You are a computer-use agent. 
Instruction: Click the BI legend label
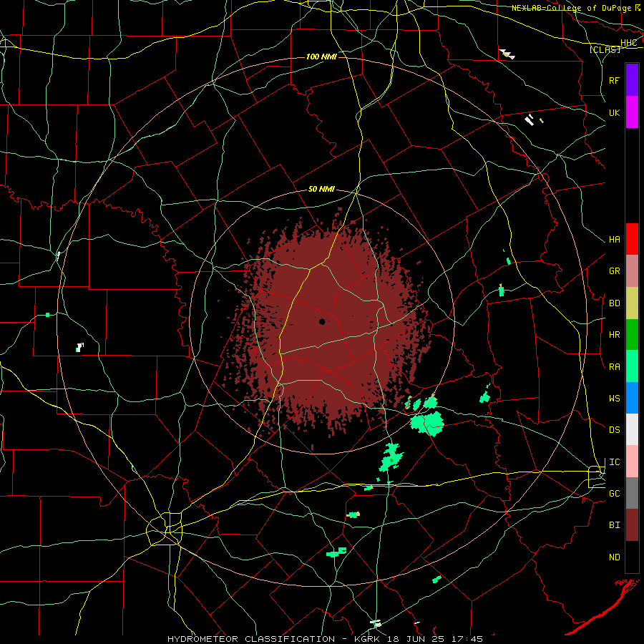coord(614,525)
